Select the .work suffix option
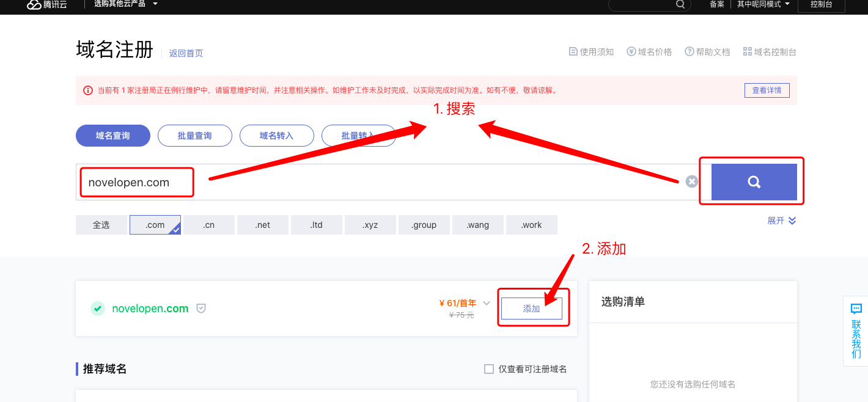 tap(532, 225)
